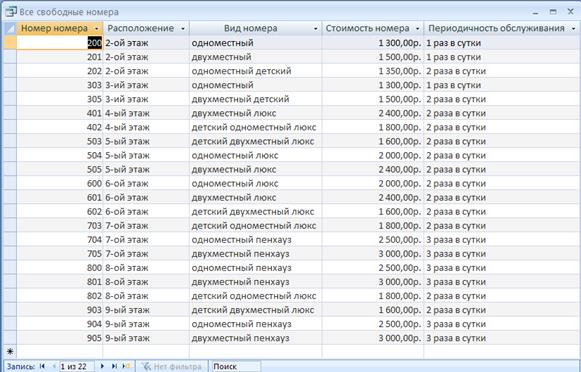The image size is (581, 372).
Task: Click 7-ой этаж cell of room 703
Action: coord(146,226)
